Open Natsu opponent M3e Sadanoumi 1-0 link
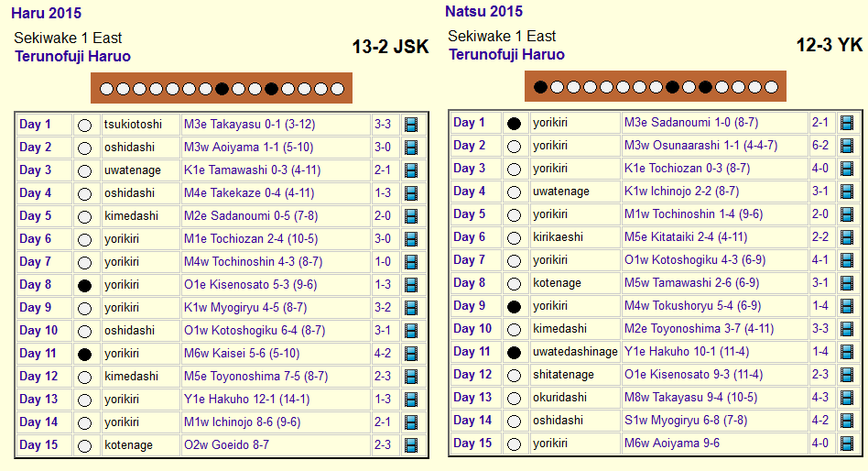 tap(691, 123)
